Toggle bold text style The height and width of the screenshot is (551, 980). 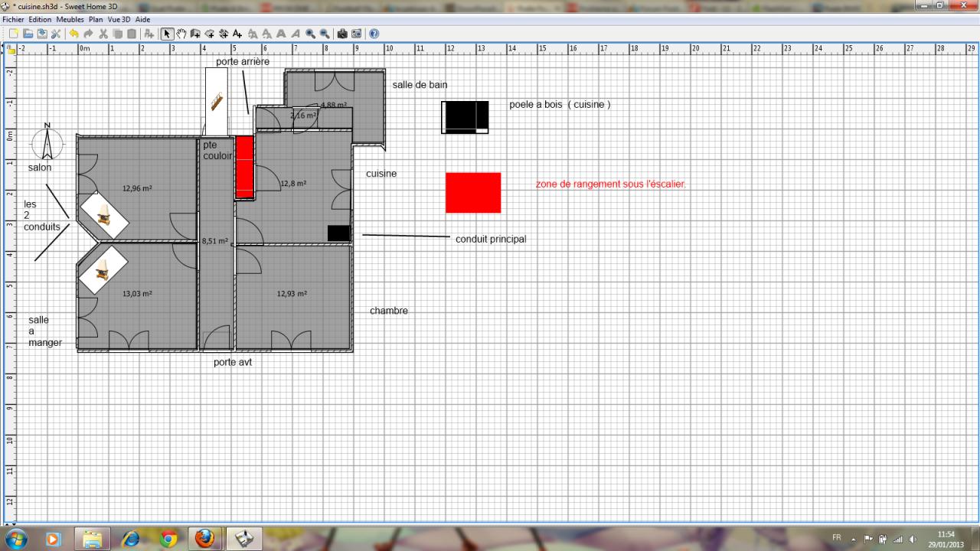281,34
